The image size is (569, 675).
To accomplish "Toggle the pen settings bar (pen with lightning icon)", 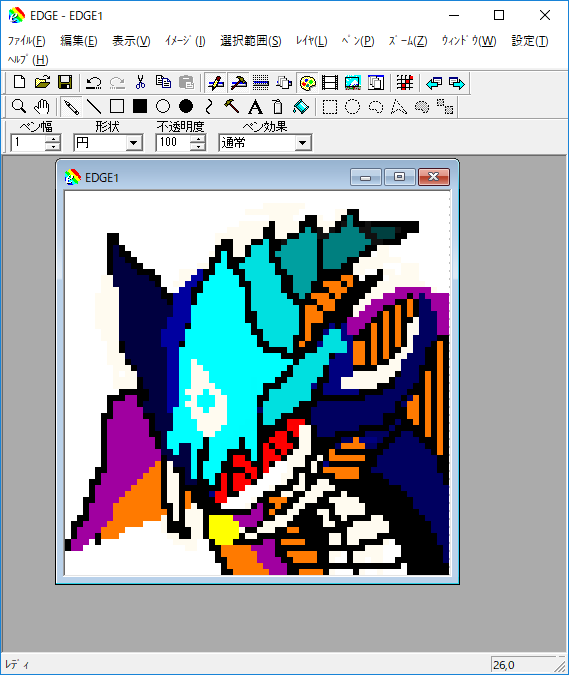I will click(x=215, y=82).
